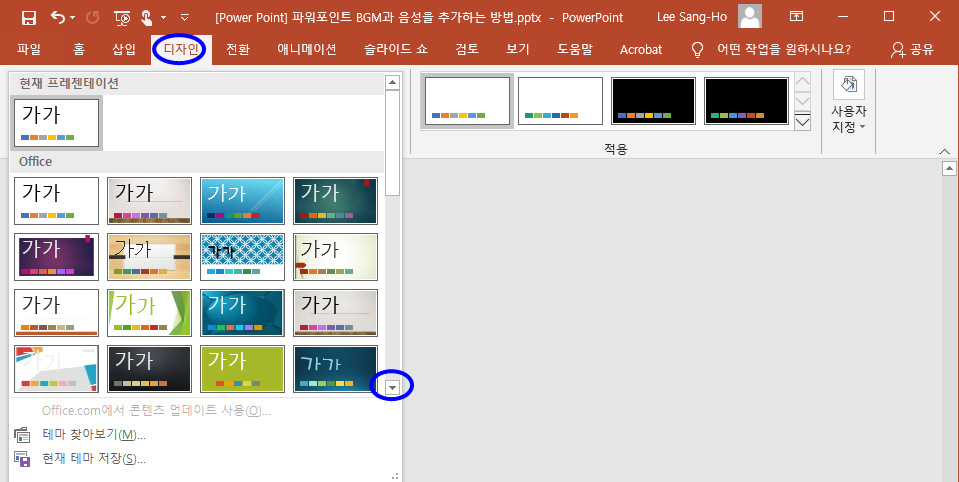Select the gray theme with red and blue corners
Image resolution: width=959 pixels, height=482 pixels.
pyautogui.click(x=56, y=369)
